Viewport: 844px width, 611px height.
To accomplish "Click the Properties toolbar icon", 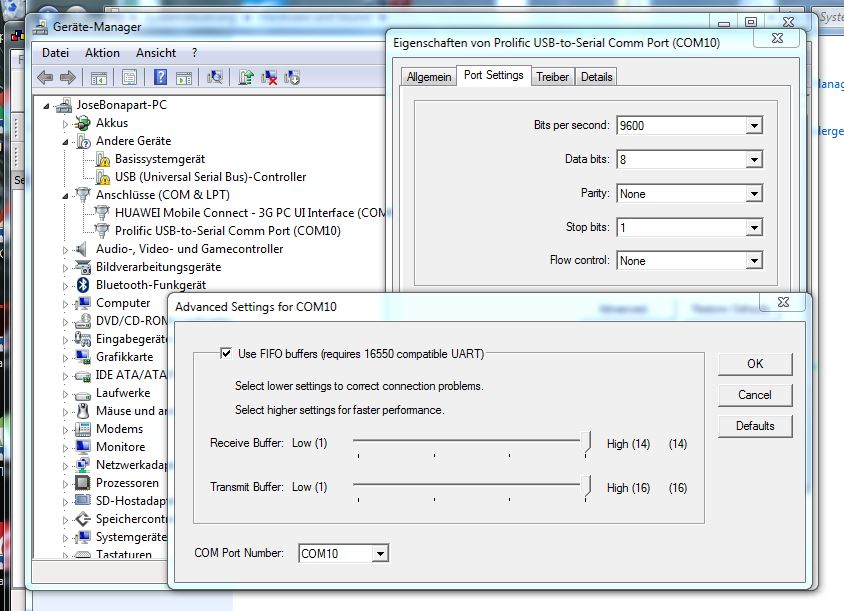I will (129, 77).
